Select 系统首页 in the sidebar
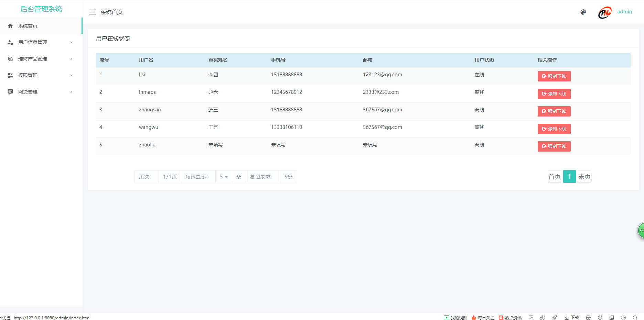This screenshot has height=320, width=644. click(28, 26)
